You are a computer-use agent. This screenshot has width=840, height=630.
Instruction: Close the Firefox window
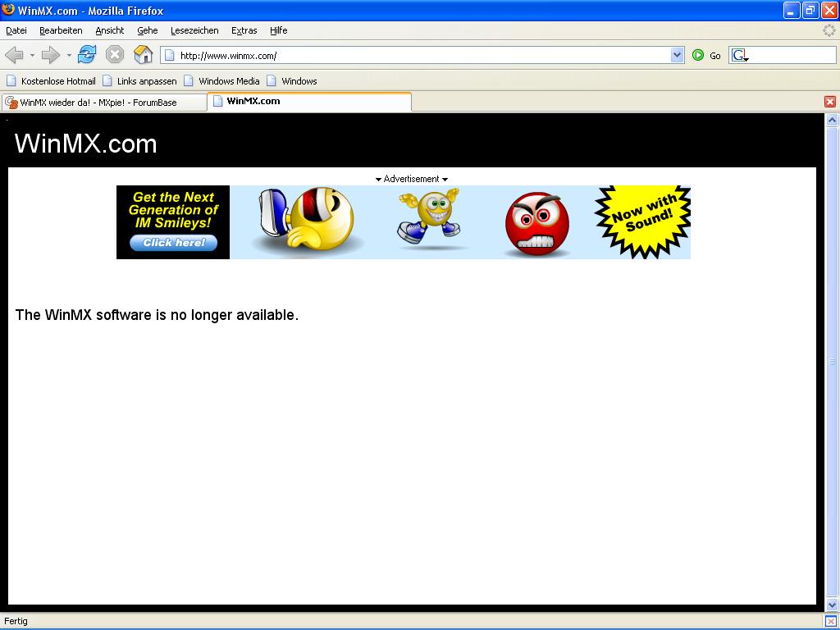(829, 10)
